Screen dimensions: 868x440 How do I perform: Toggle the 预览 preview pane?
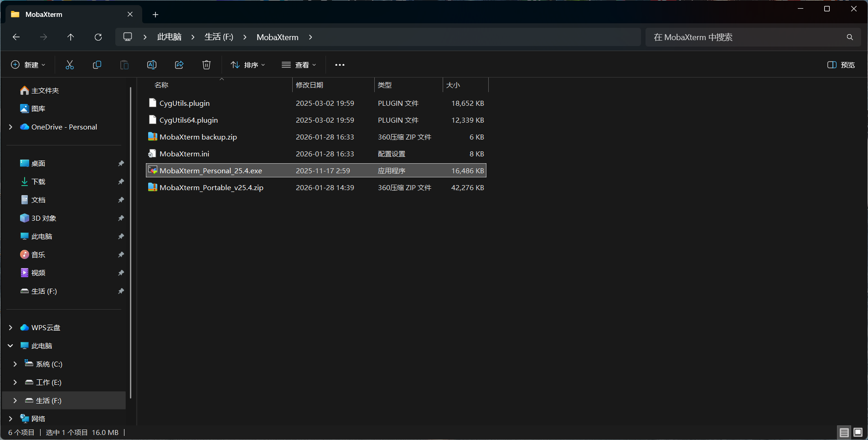841,65
